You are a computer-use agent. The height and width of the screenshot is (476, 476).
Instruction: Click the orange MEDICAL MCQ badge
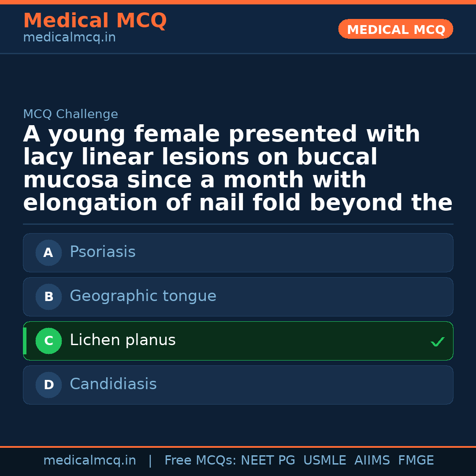click(x=395, y=30)
